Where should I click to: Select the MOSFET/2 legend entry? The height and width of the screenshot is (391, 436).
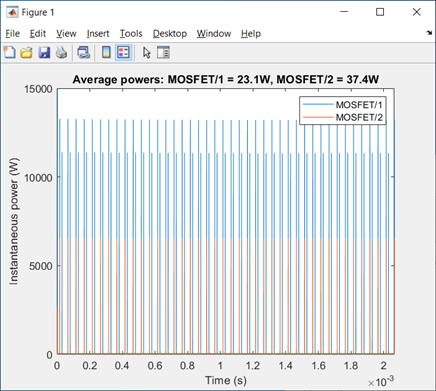(x=359, y=117)
